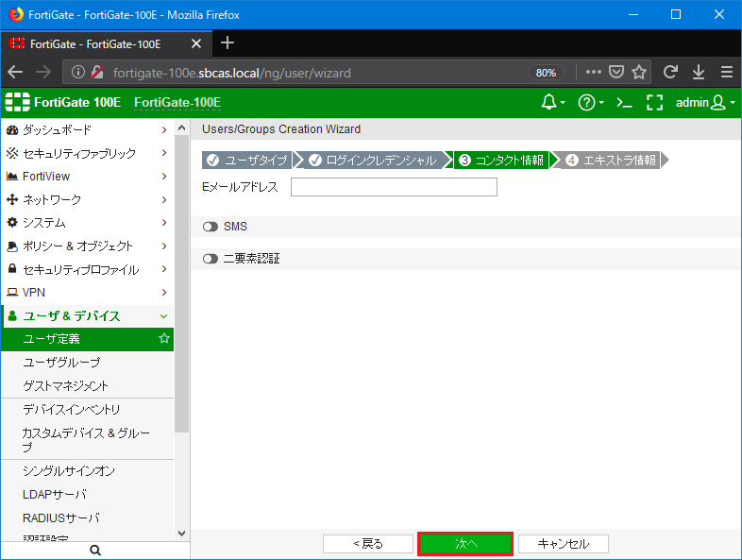
Task: Open ユーザグループ page
Action: point(87,363)
